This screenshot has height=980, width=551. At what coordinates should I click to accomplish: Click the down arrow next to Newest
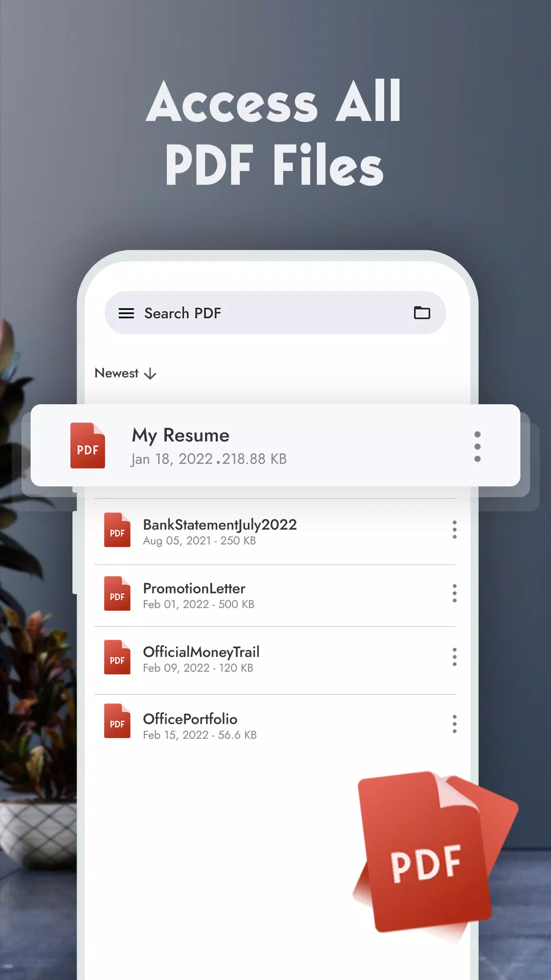(x=150, y=374)
